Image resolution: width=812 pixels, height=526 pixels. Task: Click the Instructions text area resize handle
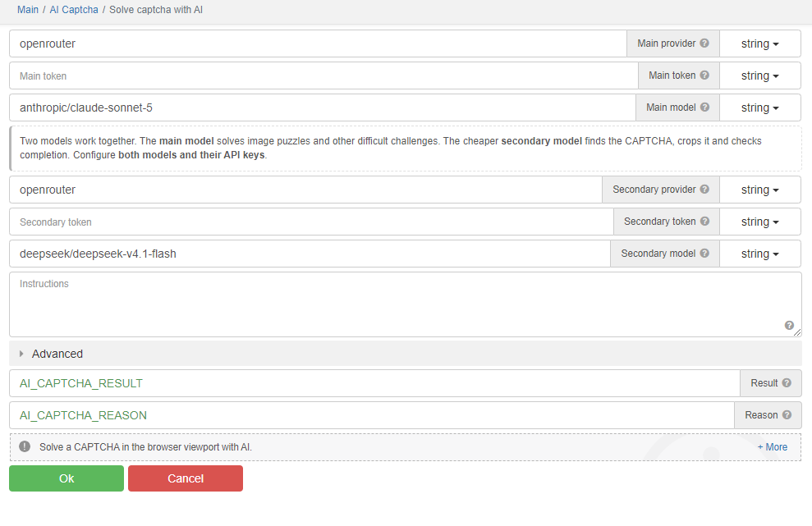pos(797,332)
